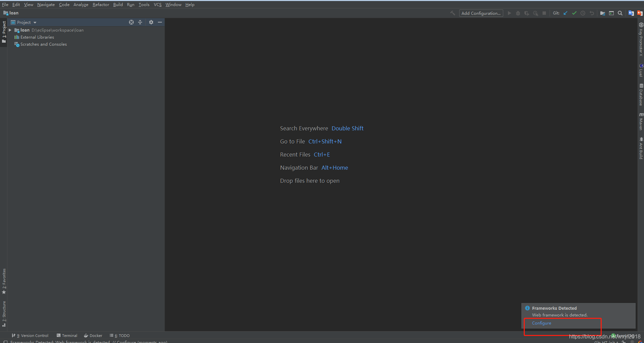Open the Terminal tool window
This screenshot has height=343, width=644.
tap(67, 336)
